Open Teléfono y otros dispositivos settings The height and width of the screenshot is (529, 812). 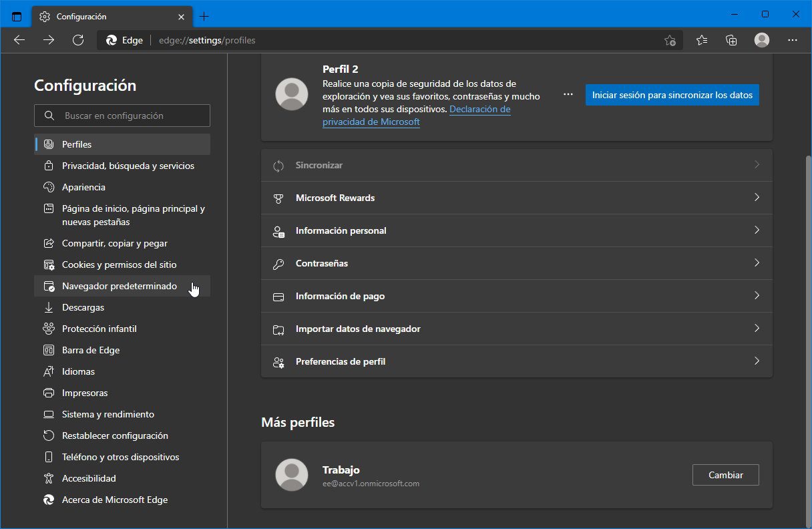coord(122,457)
